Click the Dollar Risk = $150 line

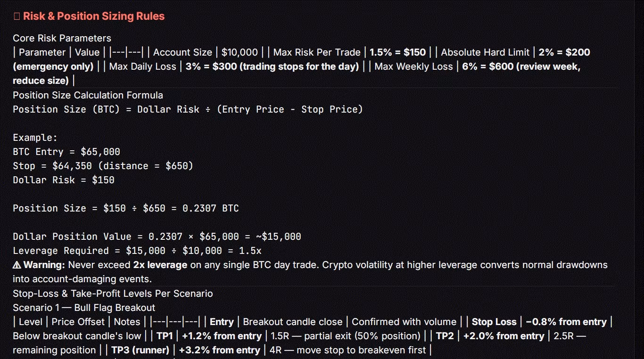point(64,180)
